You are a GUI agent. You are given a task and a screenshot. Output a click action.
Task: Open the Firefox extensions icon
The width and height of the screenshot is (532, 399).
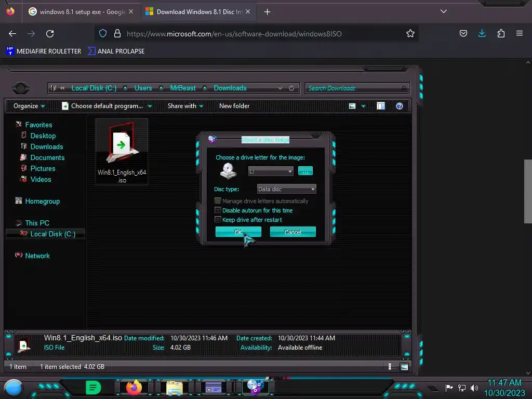point(501,33)
